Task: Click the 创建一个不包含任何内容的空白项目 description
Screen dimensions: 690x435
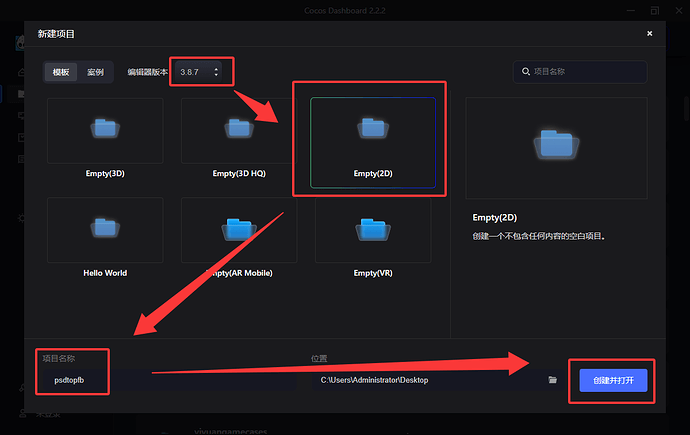Action: (539, 236)
